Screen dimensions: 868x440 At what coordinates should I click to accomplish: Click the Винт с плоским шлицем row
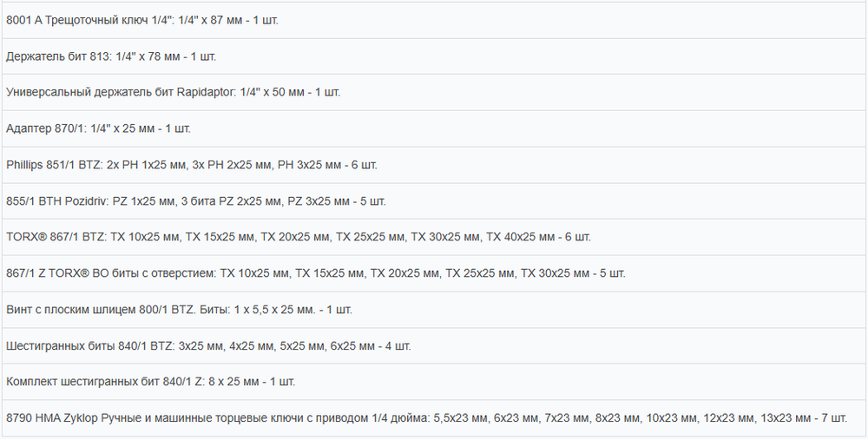tap(434, 309)
